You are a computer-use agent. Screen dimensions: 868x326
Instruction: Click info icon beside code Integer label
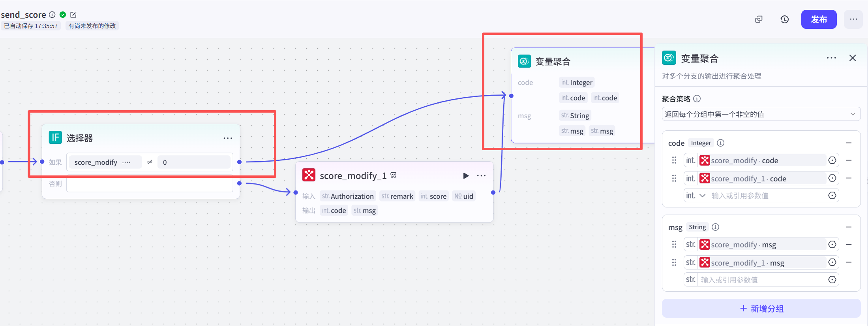click(720, 143)
